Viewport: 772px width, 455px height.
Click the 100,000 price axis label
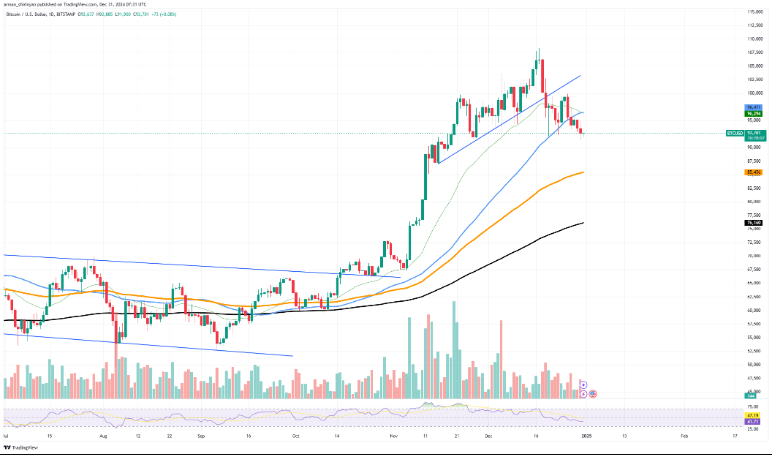click(755, 93)
